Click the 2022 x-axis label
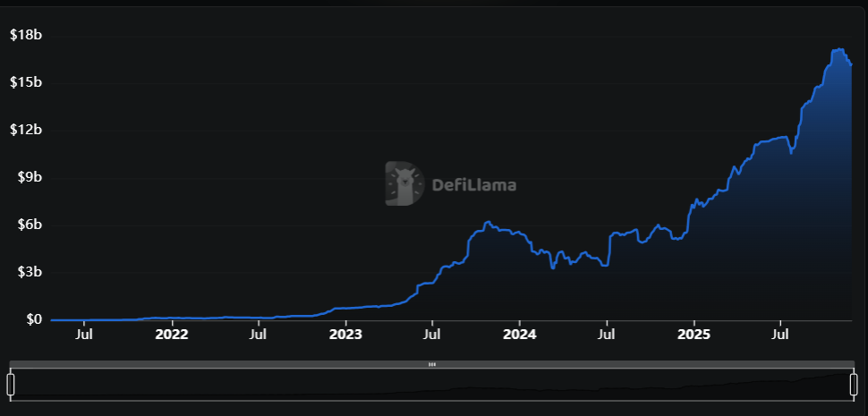 (172, 335)
